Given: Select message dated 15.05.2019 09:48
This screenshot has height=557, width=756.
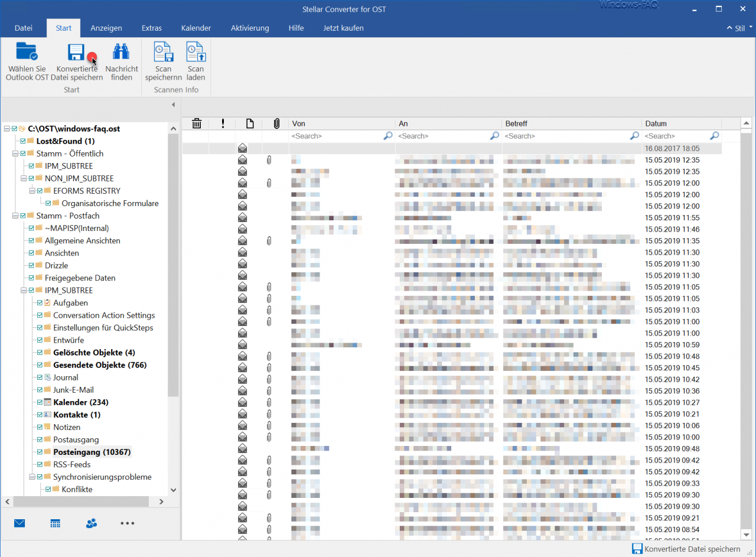Looking at the screenshot, I should coord(452,449).
